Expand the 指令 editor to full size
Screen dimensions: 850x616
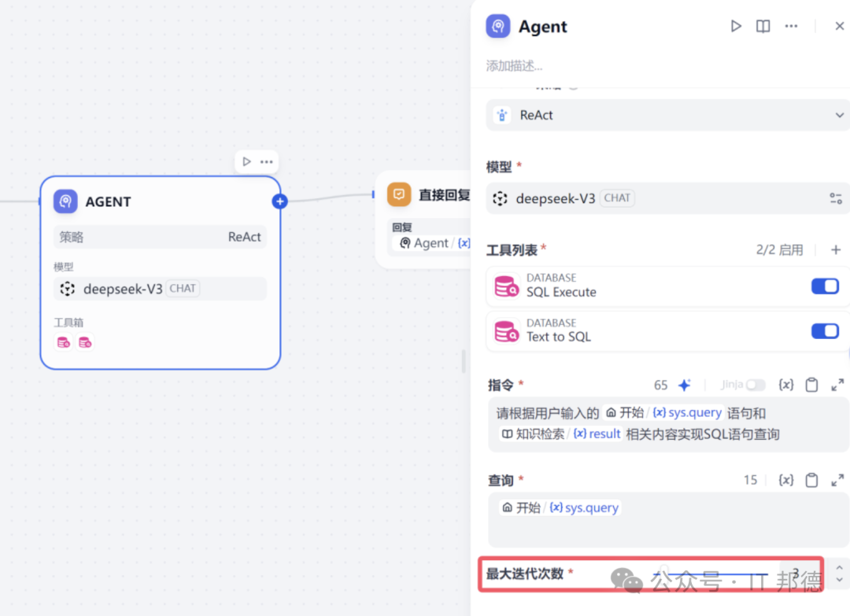click(837, 385)
